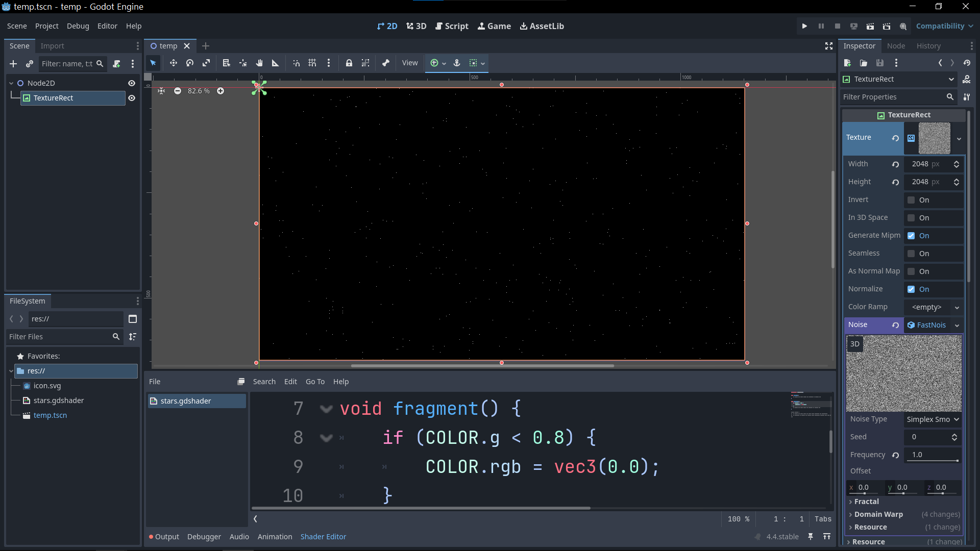Add a new child node in Scene dock
This screenshot has width=980, height=551.
[x=13, y=64]
